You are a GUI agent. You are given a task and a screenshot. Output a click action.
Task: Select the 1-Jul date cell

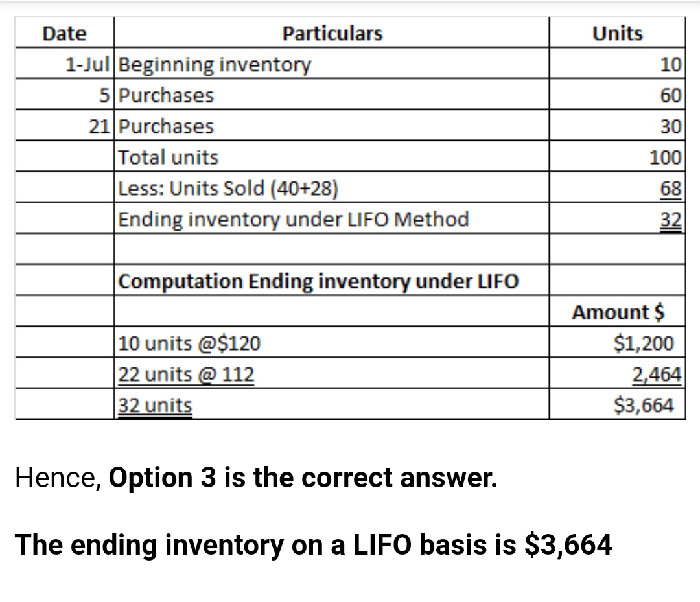[x=89, y=65]
